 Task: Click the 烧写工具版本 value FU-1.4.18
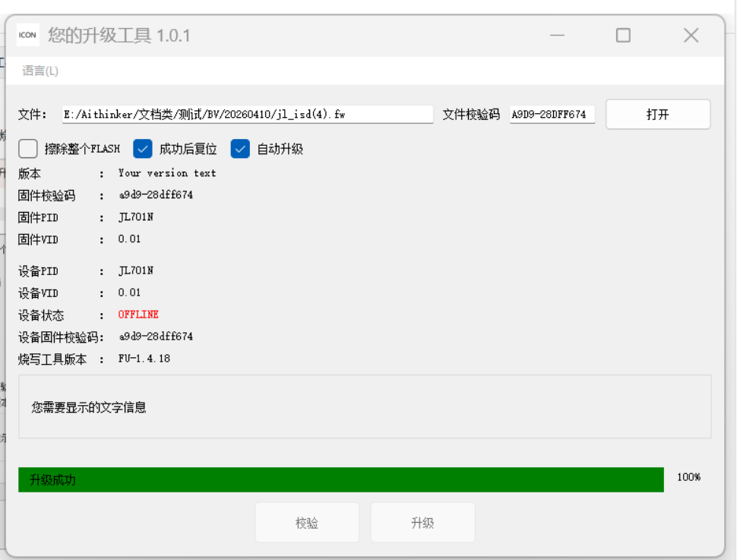[144, 359]
